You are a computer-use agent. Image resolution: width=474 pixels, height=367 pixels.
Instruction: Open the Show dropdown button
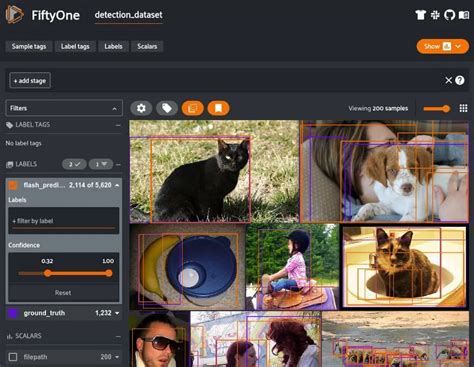(442, 46)
